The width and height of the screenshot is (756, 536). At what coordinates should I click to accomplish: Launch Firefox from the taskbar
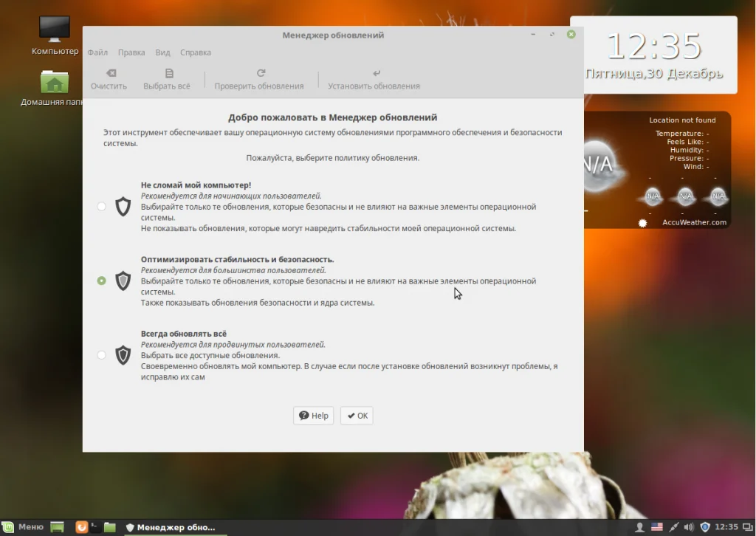pyautogui.click(x=81, y=527)
